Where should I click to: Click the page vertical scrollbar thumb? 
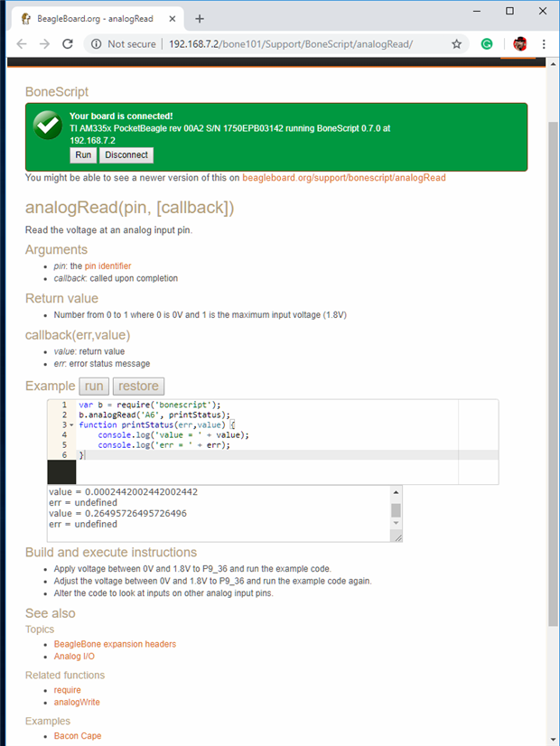(553, 374)
